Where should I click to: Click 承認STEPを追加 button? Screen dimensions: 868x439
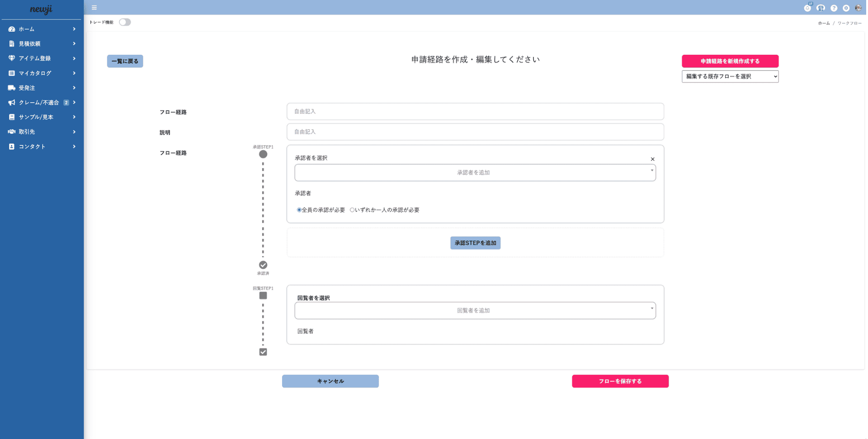pos(476,243)
